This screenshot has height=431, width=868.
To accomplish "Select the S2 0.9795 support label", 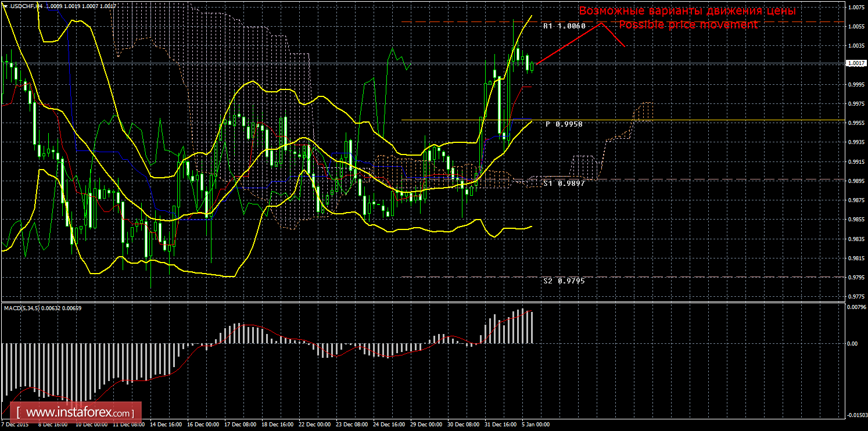I will [x=564, y=281].
